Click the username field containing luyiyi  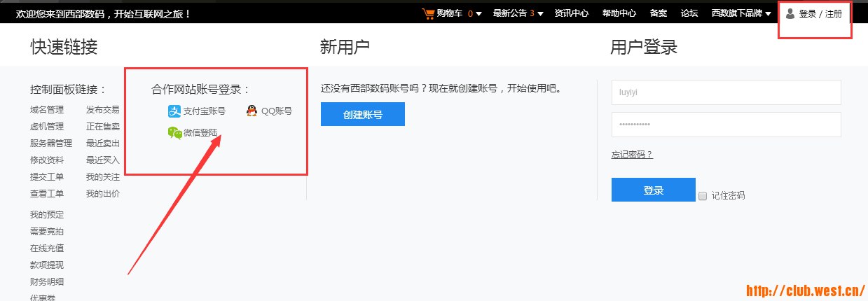pyautogui.click(x=726, y=92)
